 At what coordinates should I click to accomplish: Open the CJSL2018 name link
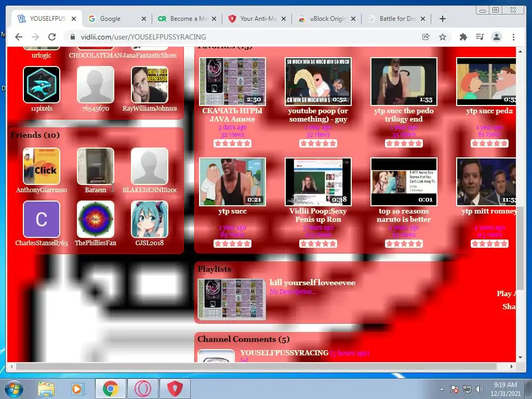(150, 243)
